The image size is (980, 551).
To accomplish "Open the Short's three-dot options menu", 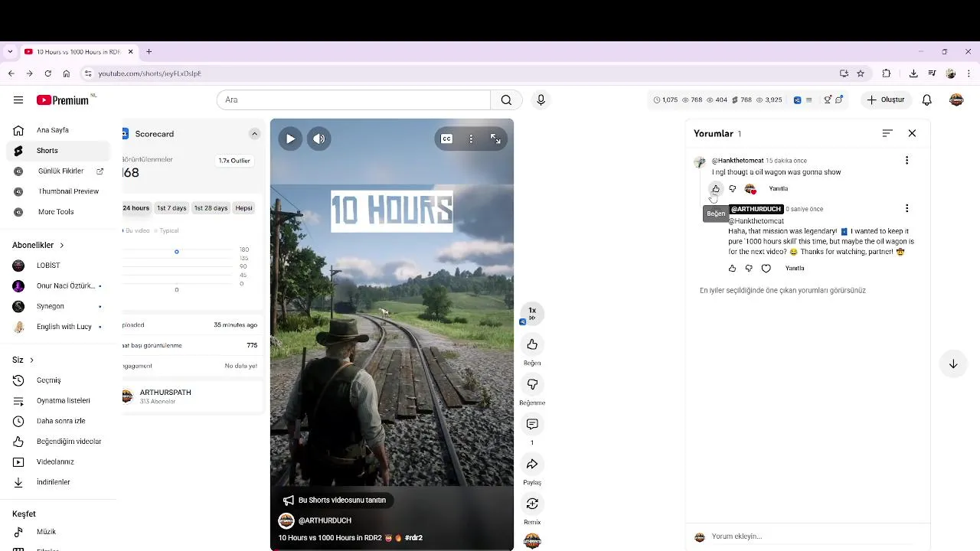I will (471, 139).
